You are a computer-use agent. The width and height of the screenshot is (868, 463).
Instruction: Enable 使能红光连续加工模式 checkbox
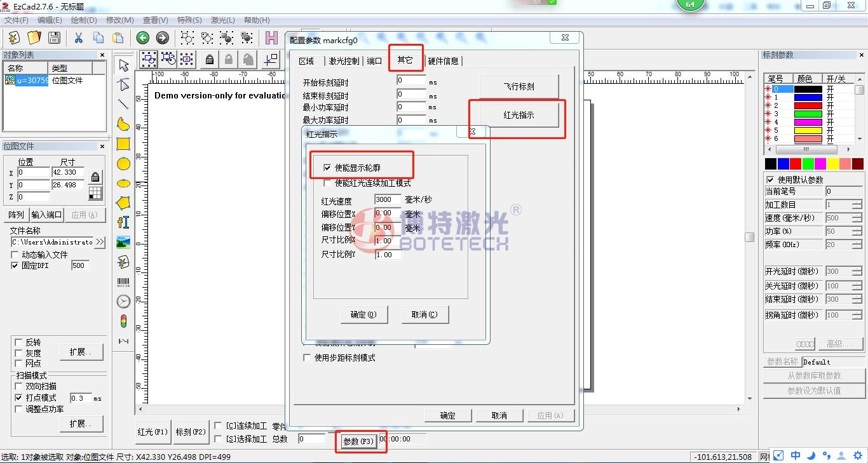pyautogui.click(x=327, y=183)
